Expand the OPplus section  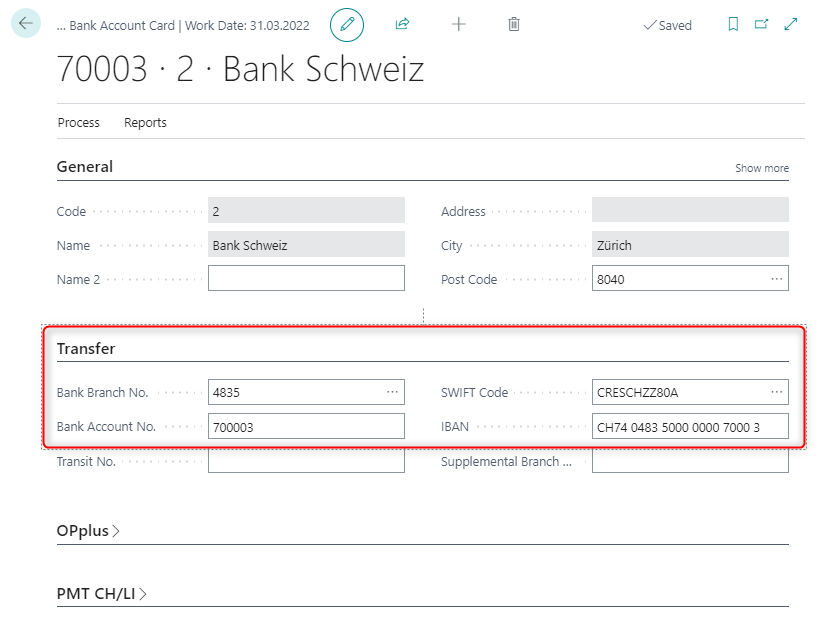88,531
